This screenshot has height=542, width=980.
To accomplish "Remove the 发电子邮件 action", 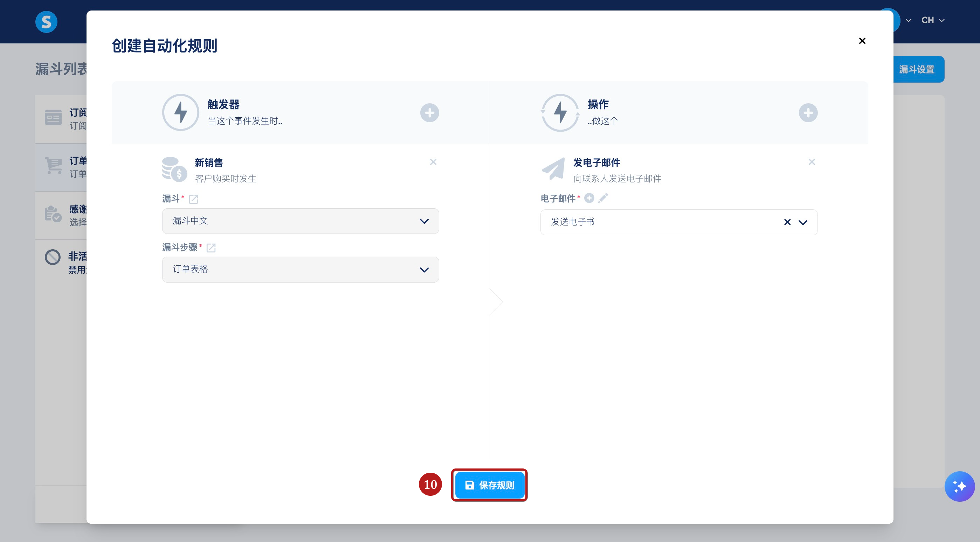I will click(812, 162).
